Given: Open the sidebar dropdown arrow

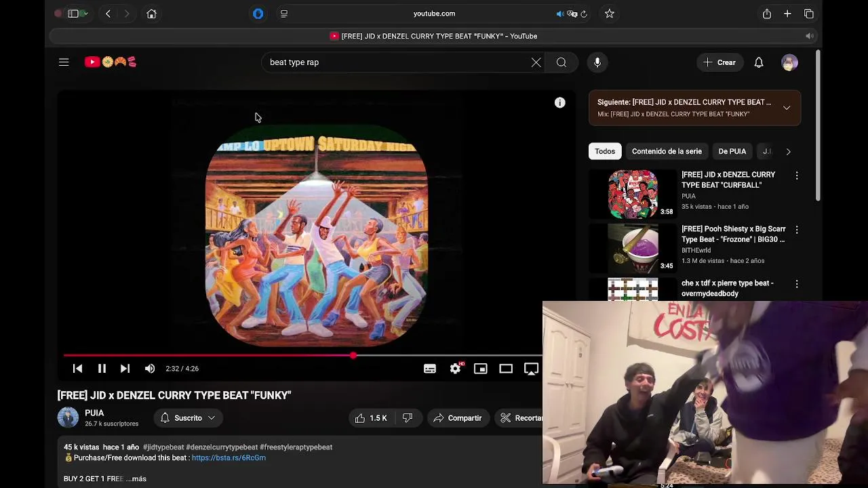Looking at the screenshot, I should [x=85, y=14].
